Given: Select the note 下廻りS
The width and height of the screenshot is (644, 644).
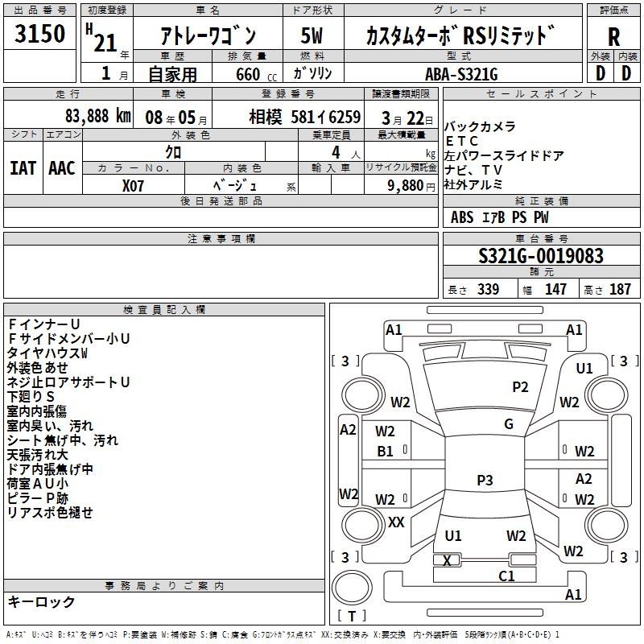Looking at the screenshot, I should coord(31,396).
